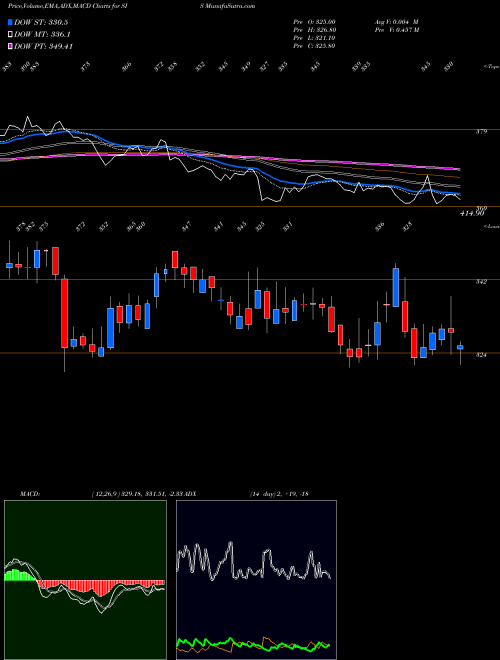Click the '<-Lows' label
The image size is (500, 660).
pos(491,226)
